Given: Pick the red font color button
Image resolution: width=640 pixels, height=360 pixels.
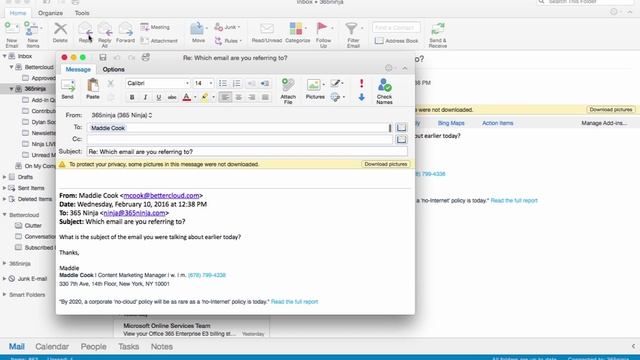Looking at the screenshot, I should tap(187, 97).
